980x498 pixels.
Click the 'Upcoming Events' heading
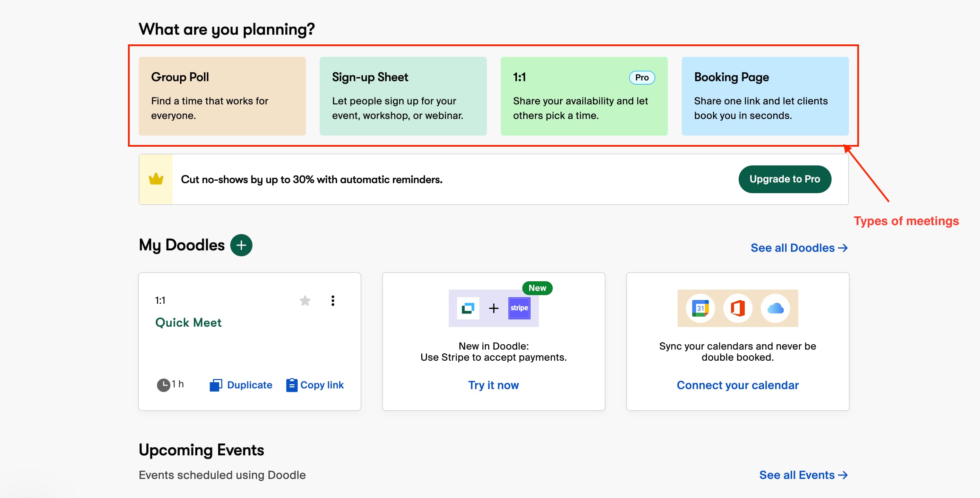click(x=201, y=450)
